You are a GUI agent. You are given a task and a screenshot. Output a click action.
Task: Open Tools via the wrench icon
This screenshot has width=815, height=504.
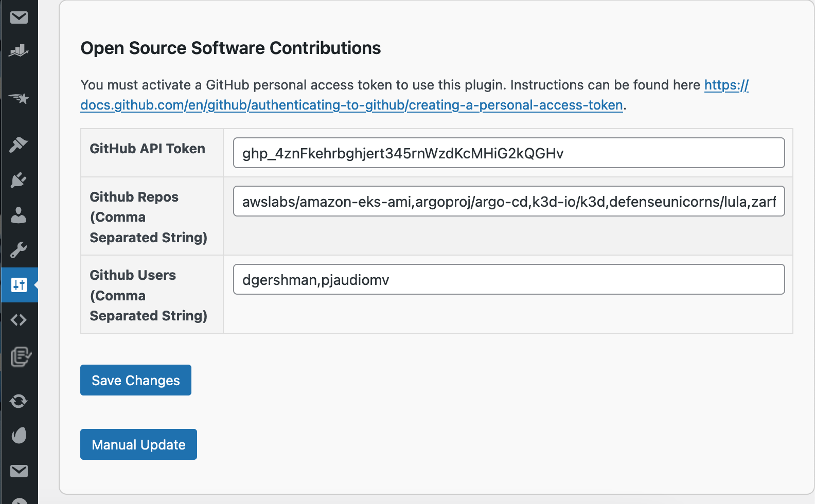[19, 250]
